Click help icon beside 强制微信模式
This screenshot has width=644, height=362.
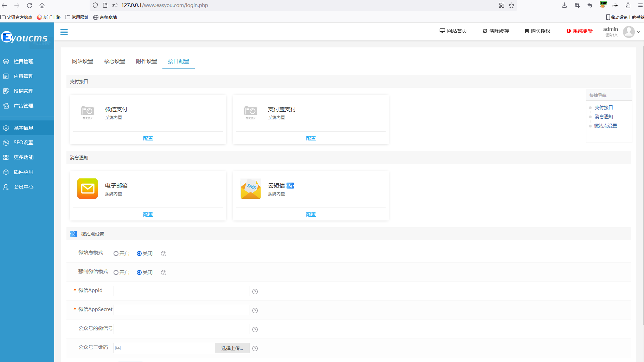(x=163, y=272)
